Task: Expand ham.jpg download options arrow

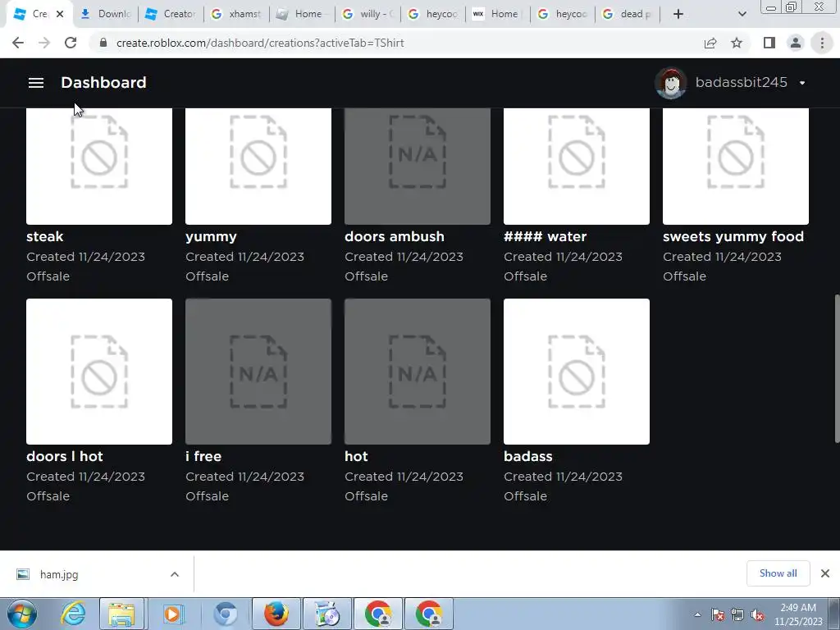Action: coord(175,574)
